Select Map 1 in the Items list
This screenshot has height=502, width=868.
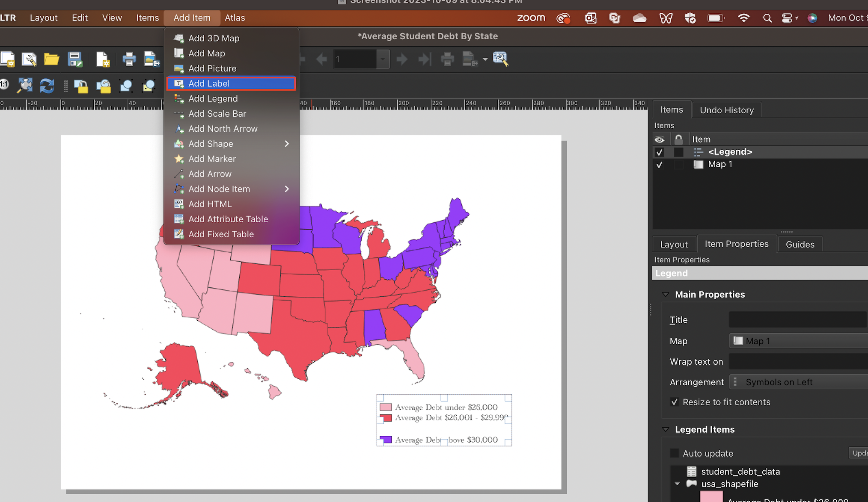720,165
